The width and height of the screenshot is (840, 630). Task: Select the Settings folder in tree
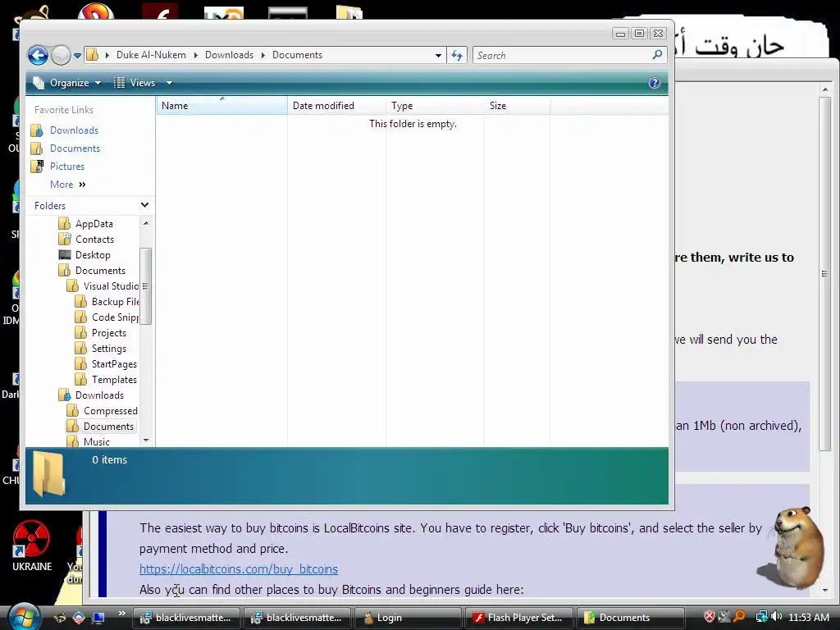pyautogui.click(x=109, y=348)
